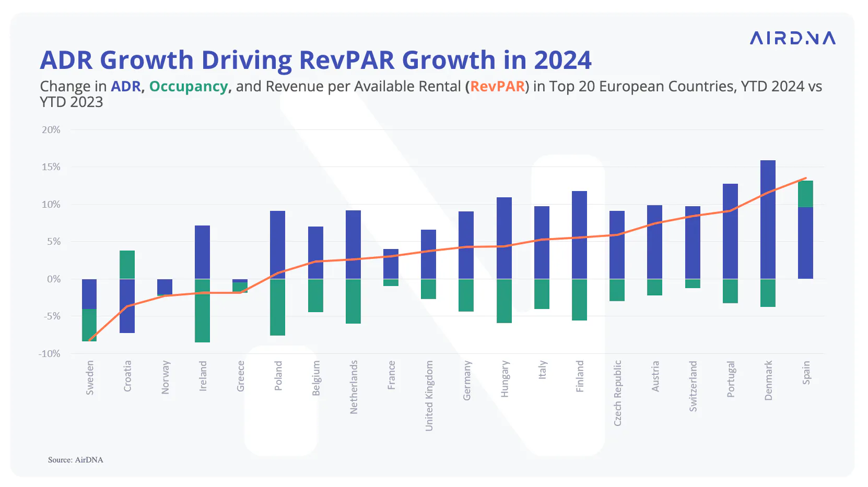Click the France axis label
The height and width of the screenshot is (487, 868).
[392, 375]
